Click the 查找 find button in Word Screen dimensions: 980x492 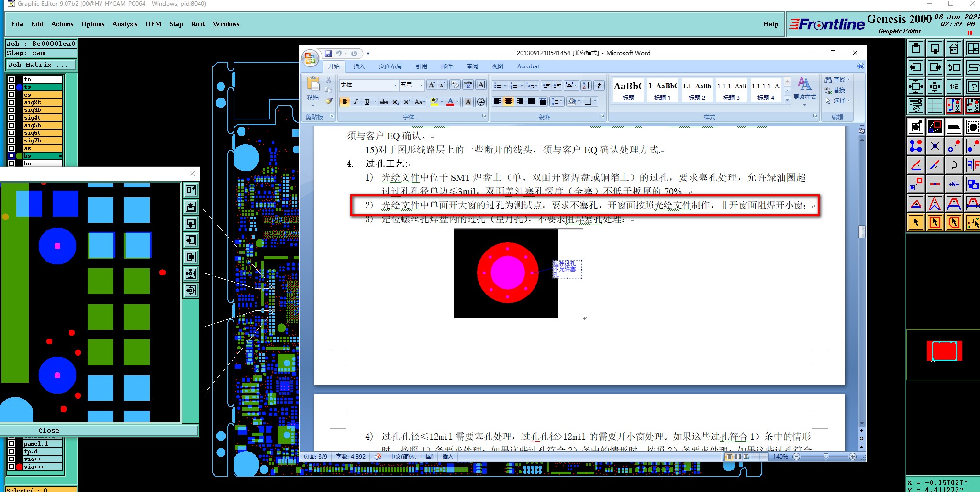pyautogui.click(x=837, y=80)
